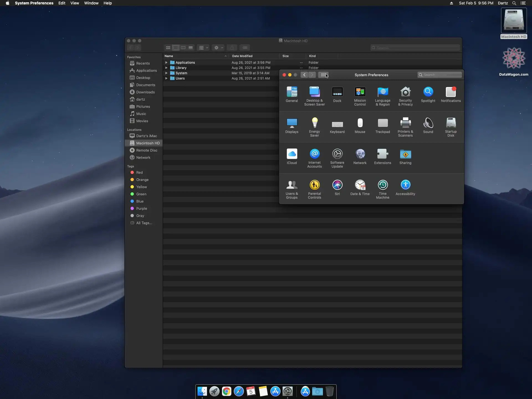This screenshot has width=532, height=399.
Task: Click the Show All grid button
Action: 323,75
